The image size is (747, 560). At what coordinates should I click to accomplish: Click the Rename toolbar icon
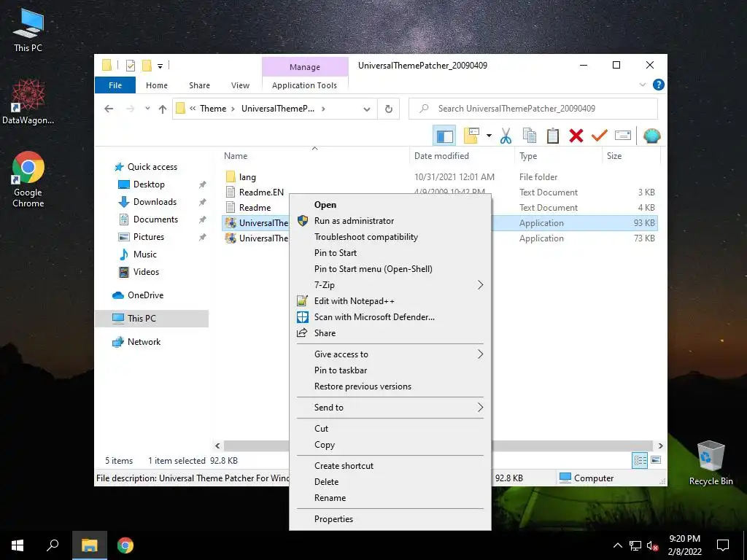623,136
